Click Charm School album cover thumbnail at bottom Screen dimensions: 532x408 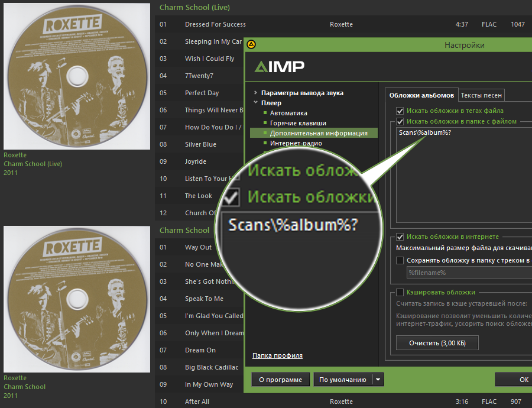coord(77,299)
